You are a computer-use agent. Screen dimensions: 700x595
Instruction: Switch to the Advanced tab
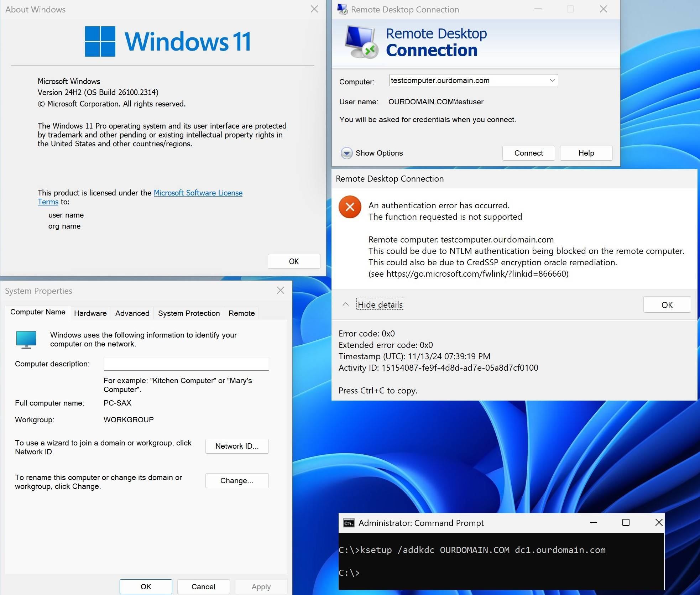[x=132, y=313]
